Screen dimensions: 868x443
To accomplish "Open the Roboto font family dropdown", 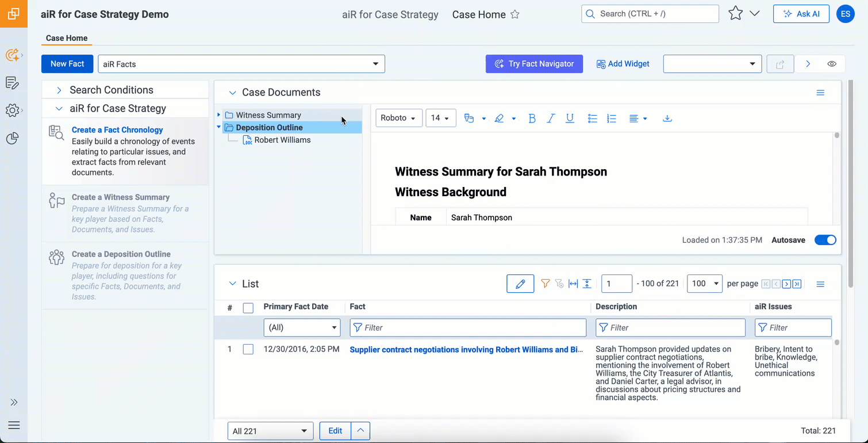I will (x=399, y=118).
